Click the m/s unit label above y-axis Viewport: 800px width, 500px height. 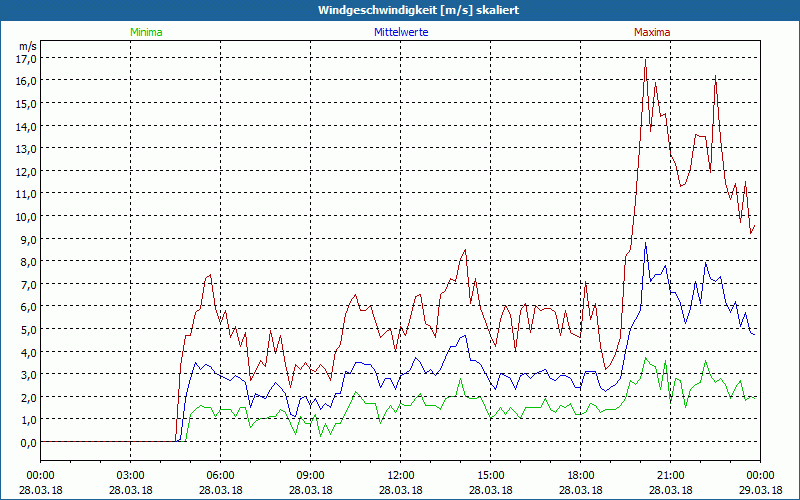28,46
